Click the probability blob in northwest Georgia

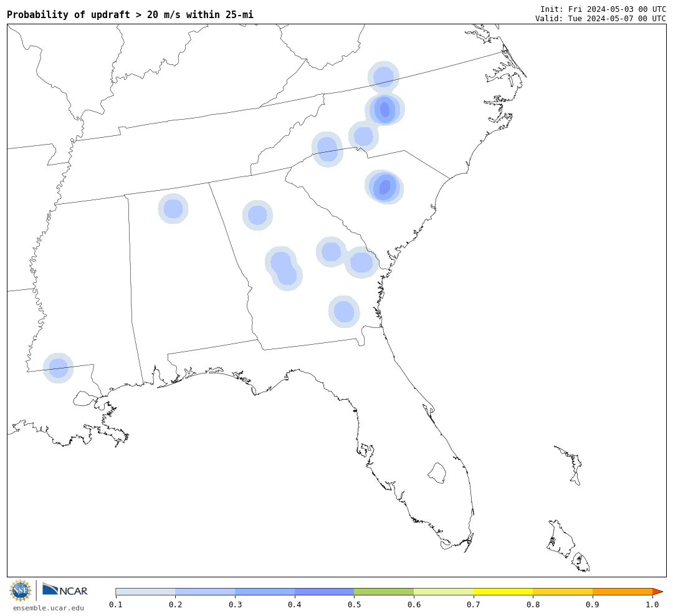tap(257, 215)
